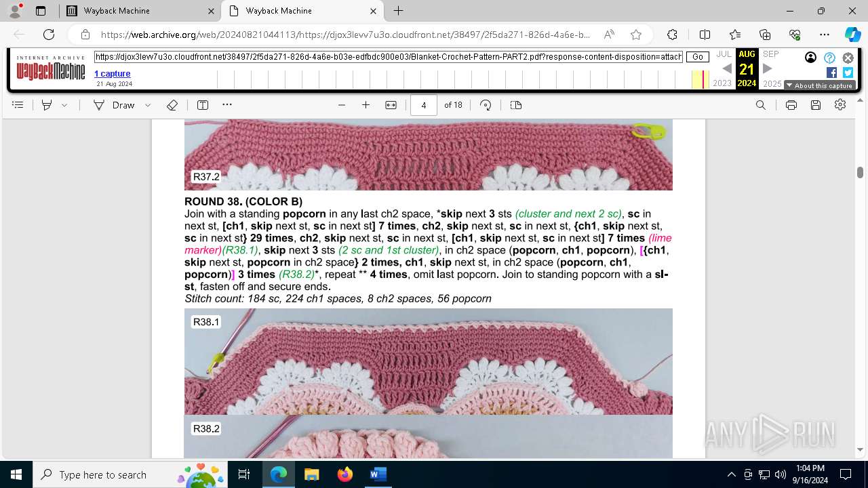This screenshot has height=488, width=868.
Task: Toggle split screen view
Action: (705, 35)
